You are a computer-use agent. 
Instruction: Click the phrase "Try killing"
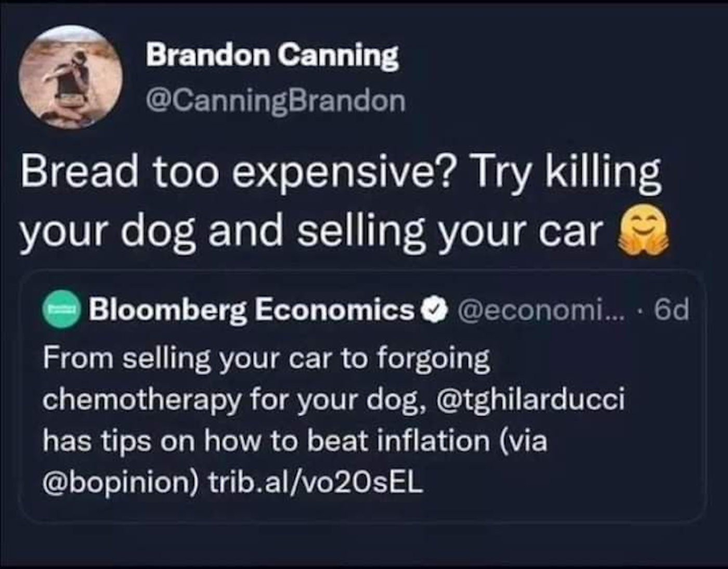click(x=565, y=172)
